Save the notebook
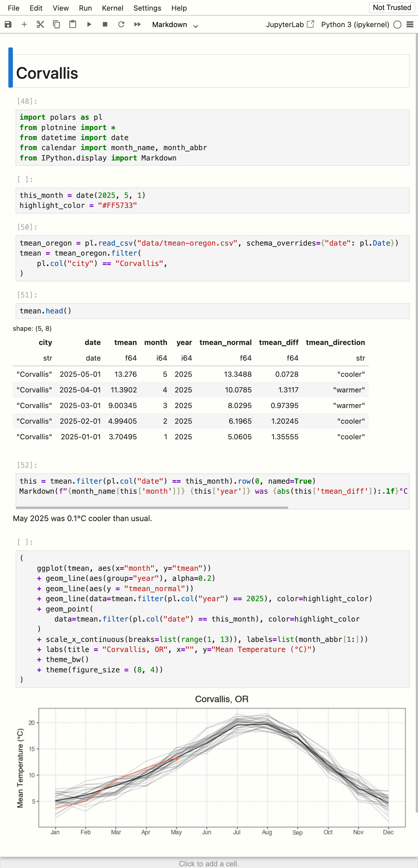418x868 pixels. click(8, 24)
